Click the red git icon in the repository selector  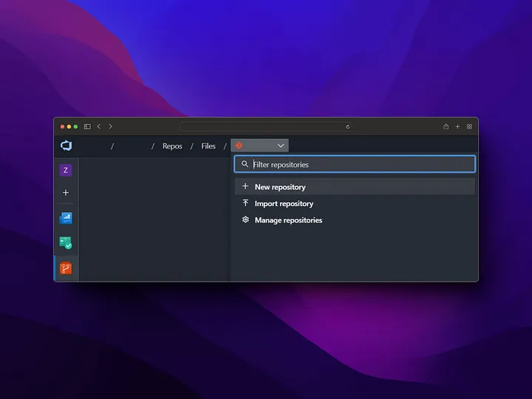239,146
